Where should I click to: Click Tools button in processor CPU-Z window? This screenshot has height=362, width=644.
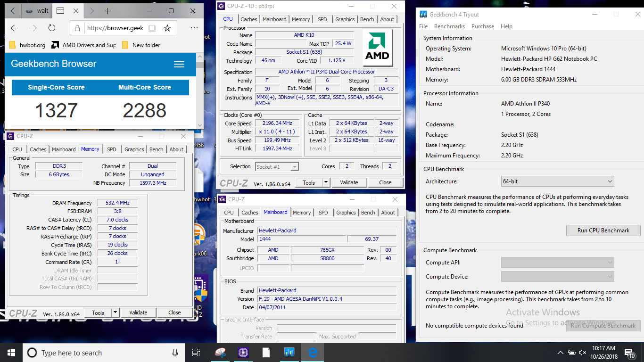coord(309,182)
